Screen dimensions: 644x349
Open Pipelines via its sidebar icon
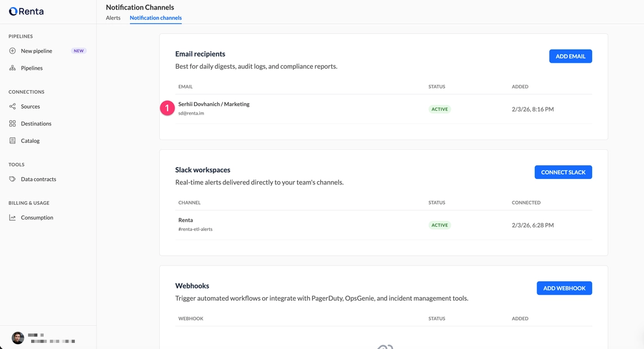tap(13, 68)
